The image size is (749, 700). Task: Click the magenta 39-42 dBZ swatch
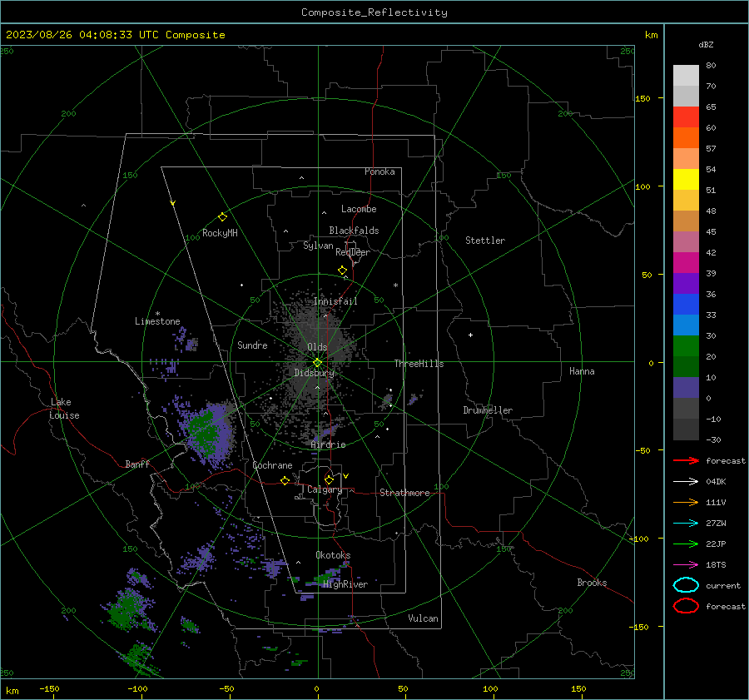click(686, 262)
